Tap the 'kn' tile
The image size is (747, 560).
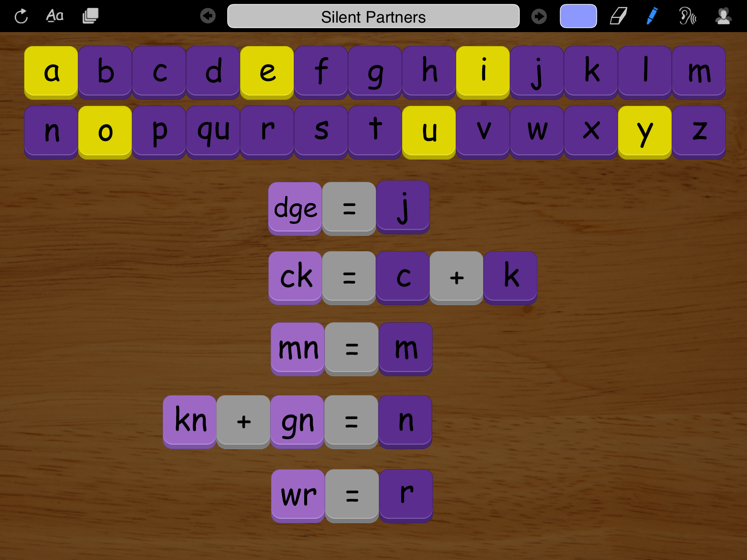pyautogui.click(x=190, y=421)
